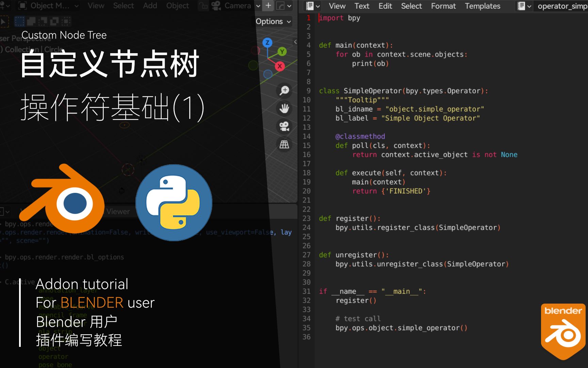Click the green Y axis on the navigation gizmo

tap(282, 52)
